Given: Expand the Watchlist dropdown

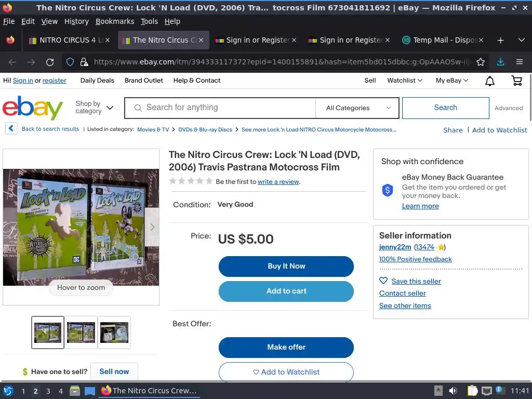Looking at the screenshot, I should click(x=405, y=81).
